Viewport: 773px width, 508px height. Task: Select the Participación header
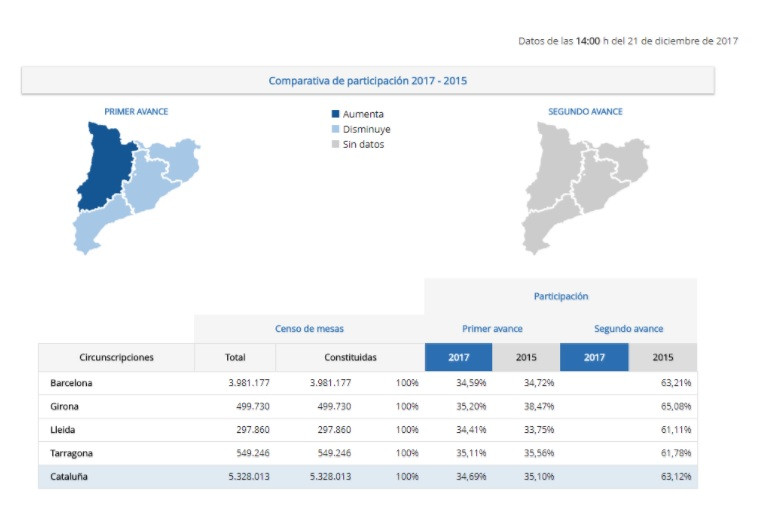click(561, 296)
